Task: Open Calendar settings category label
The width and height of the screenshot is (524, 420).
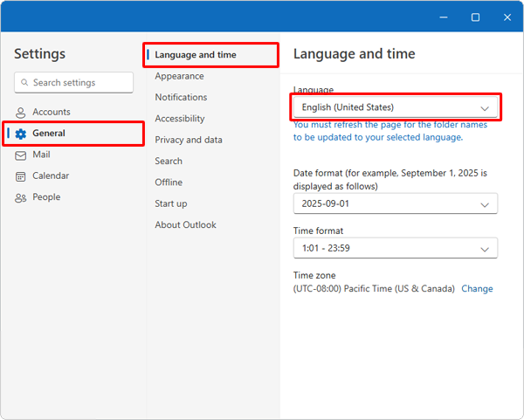Action: 51,176
